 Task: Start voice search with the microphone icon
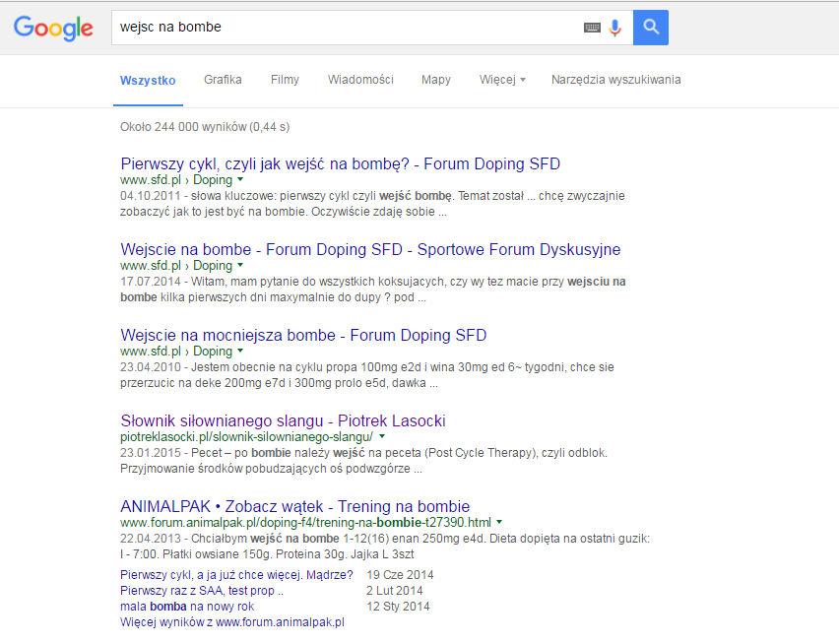[x=615, y=28]
